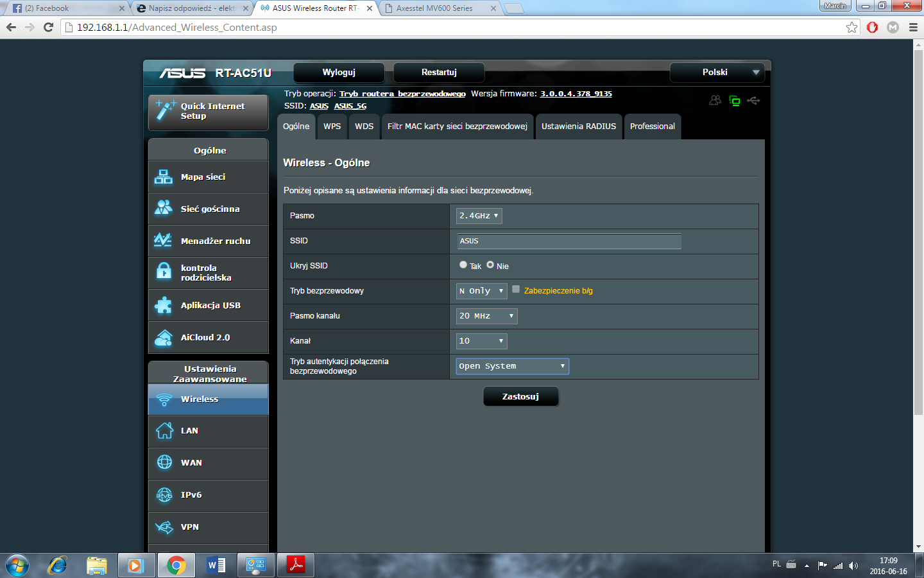Viewport: 924px width, 578px height.
Task: Open AiCloud 2.0 page
Action: click(209, 337)
